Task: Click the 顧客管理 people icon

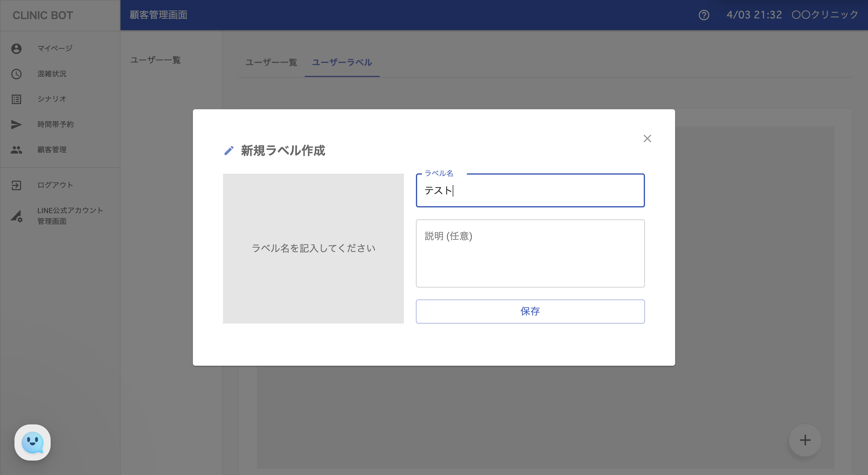Action: (16, 150)
